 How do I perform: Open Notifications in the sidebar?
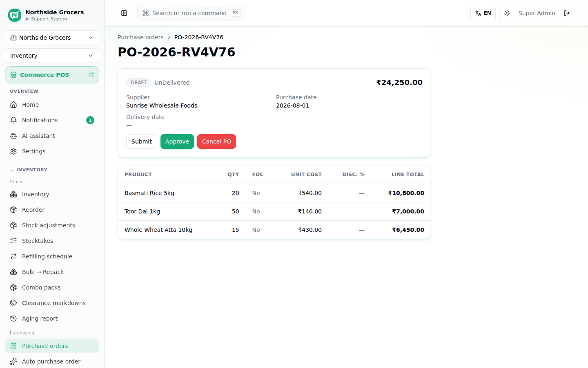click(52, 120)
